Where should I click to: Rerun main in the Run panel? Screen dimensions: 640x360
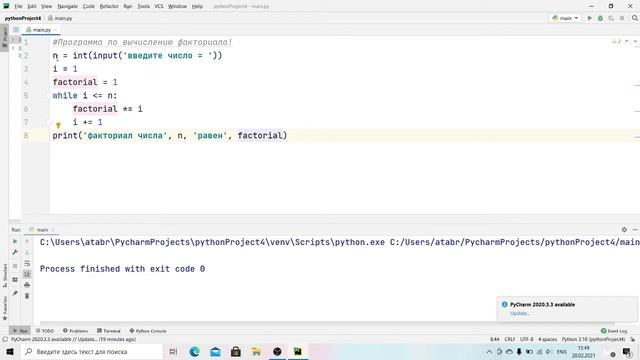(x=15, y=241)
